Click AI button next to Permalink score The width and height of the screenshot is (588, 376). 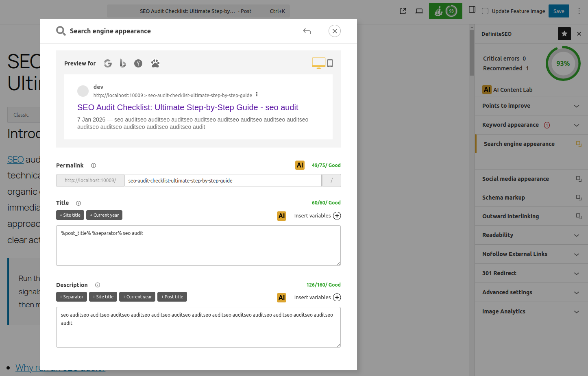pyautogui.click(x=300, y=165)
